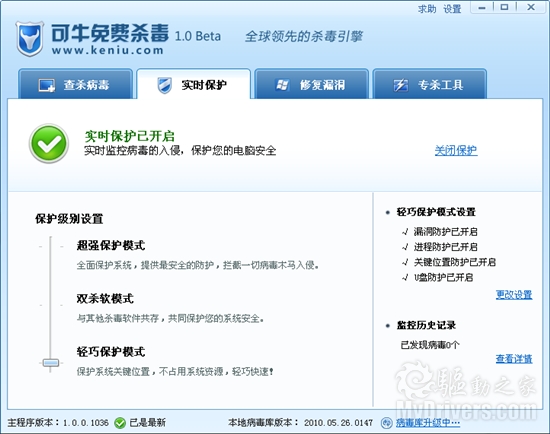Click the green checkmark protection status icon
This screenshot has height=434, width=550.
point(49,143)
